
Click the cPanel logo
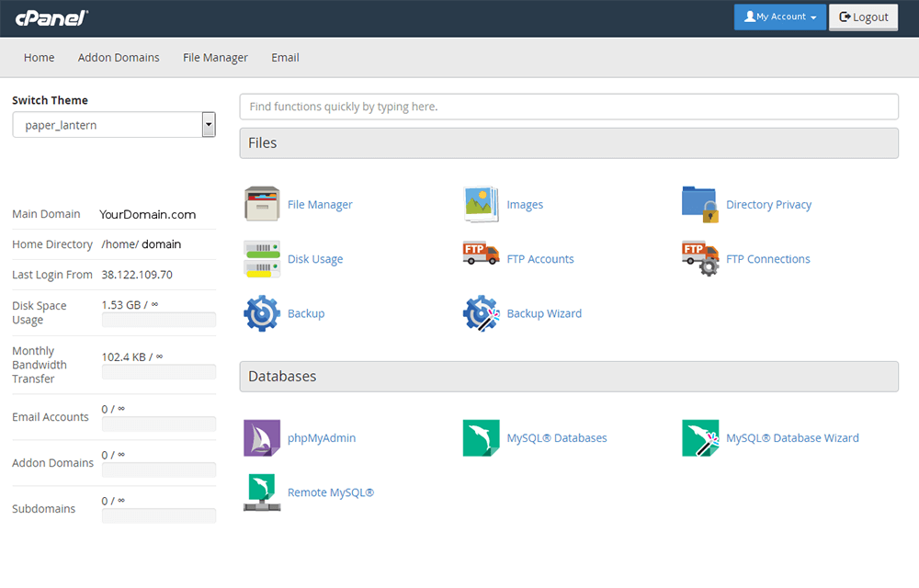tap(51, 18)
